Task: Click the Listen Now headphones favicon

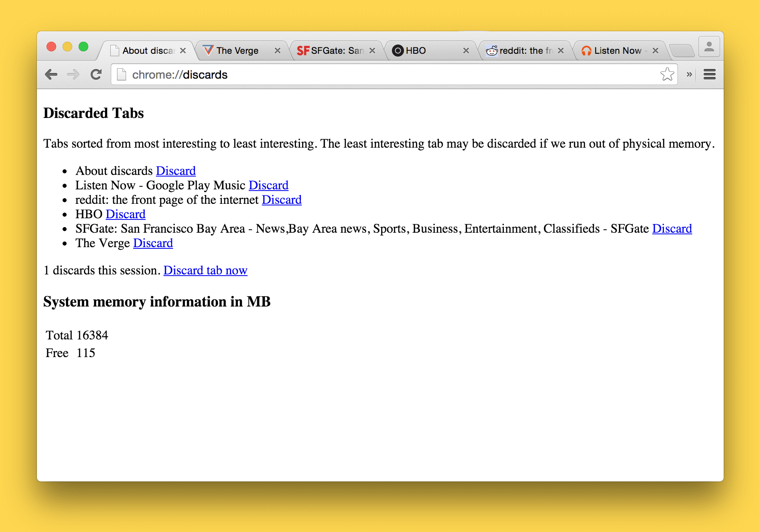Action: tap(587, 51)
